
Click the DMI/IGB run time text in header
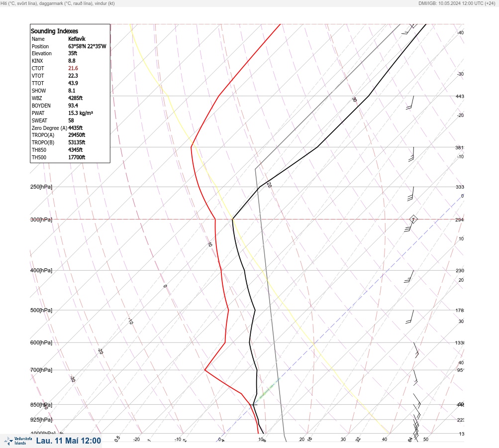(457, 3)
